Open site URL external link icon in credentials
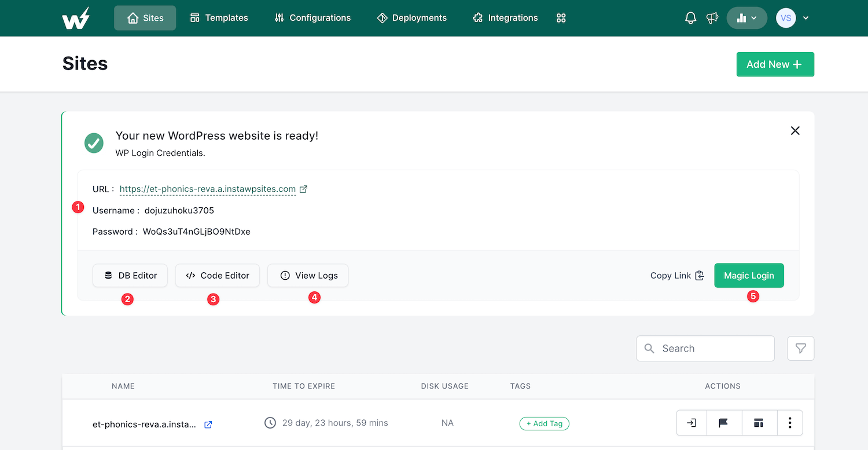The width and height of the screenshot is (868, 450). tap(303, 189)
